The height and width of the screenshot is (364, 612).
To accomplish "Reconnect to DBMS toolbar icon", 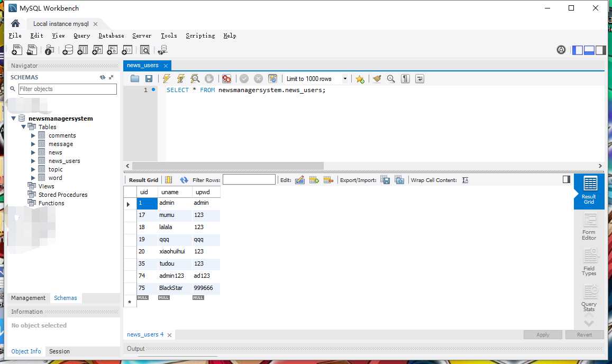I will (x=163, y=50).
